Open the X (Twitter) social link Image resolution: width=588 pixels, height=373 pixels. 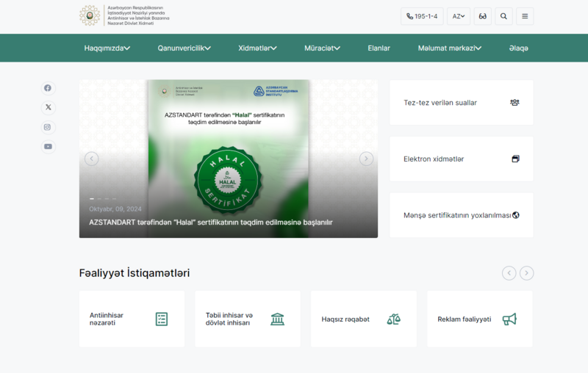48,107
